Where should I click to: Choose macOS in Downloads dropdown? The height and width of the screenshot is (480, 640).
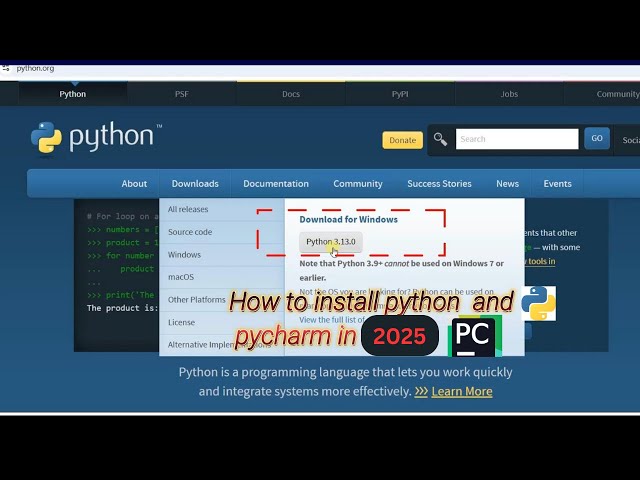222,277
